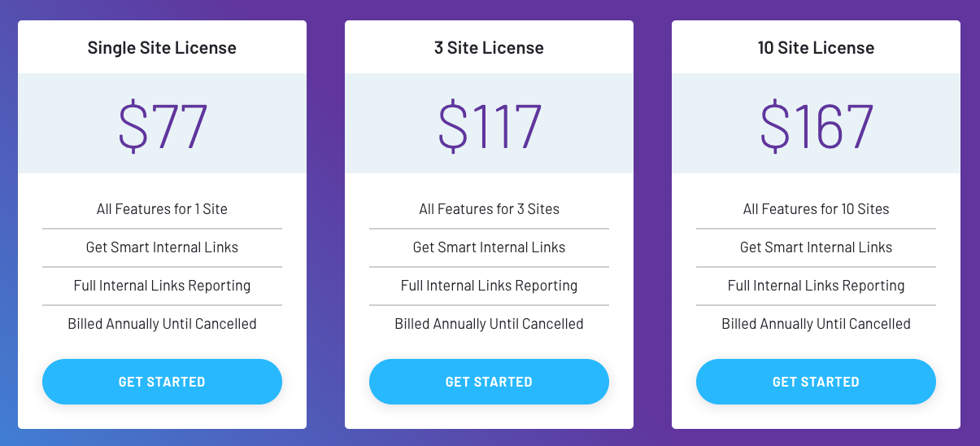Click the $167 price

point(817,125)
